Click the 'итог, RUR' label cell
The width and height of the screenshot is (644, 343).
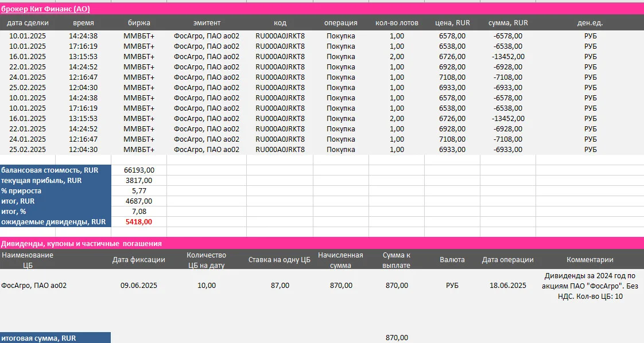click(56, 201)
